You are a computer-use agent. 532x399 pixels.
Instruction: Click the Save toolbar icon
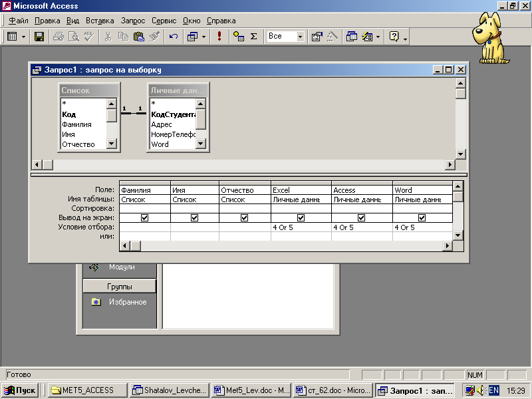39,37
